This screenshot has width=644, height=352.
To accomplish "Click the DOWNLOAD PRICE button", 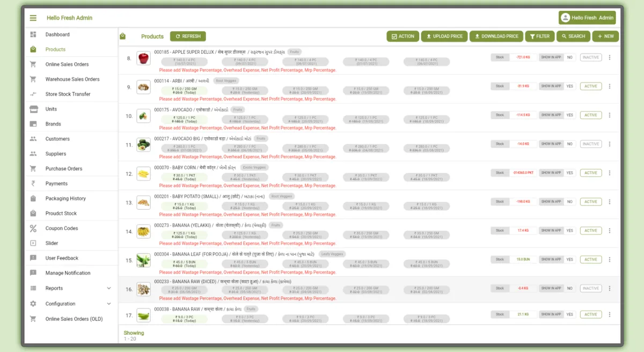I will [496, 36].
